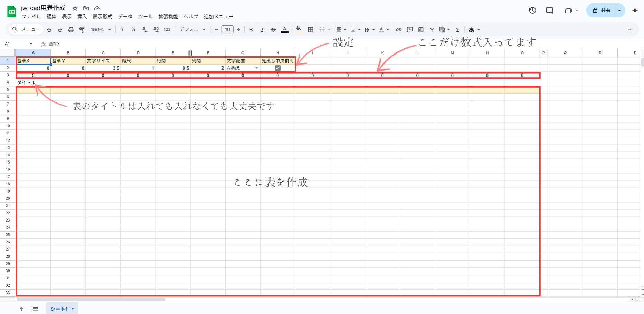
Task: Toggle bold formatting
Action: 251,30
